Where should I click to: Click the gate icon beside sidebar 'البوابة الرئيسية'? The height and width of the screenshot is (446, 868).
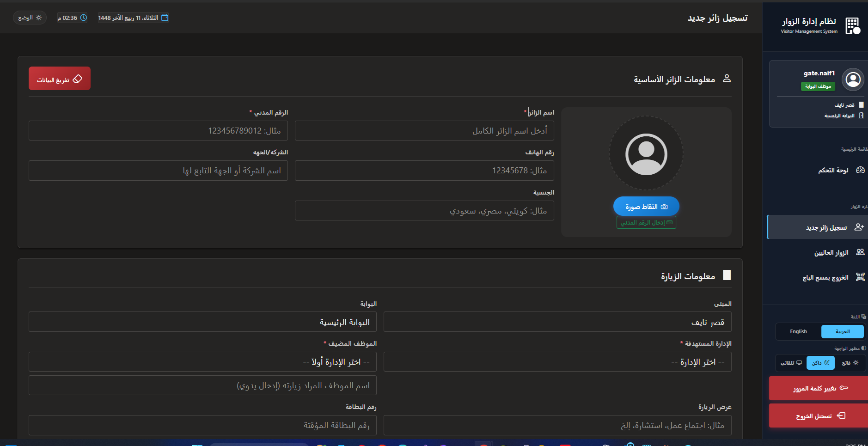click(x=861, y=116)
